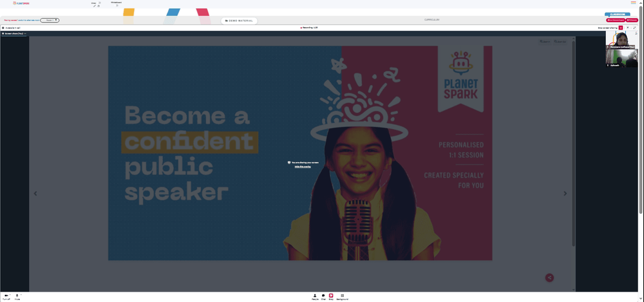The width and height of the screenshot is (644, 302).
Task: Enter fullscreen for the call
Action: click(x=634, y=28)
